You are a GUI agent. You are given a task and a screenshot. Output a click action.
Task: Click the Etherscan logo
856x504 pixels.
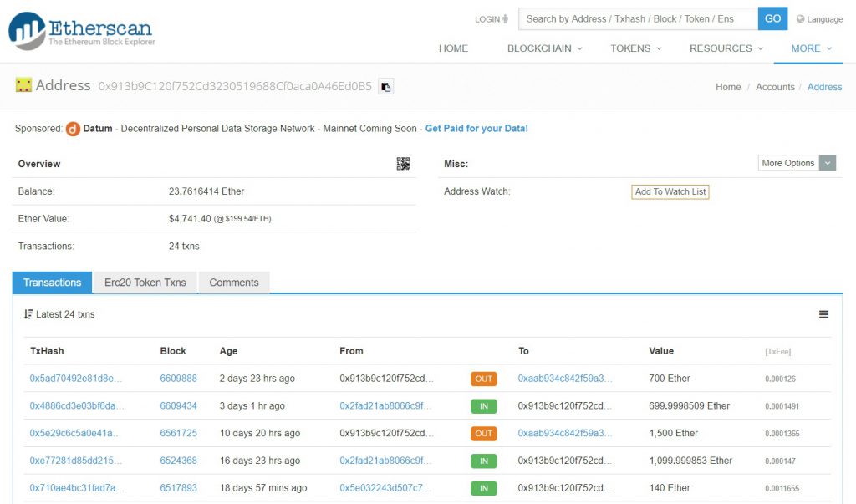coord(82,31)
